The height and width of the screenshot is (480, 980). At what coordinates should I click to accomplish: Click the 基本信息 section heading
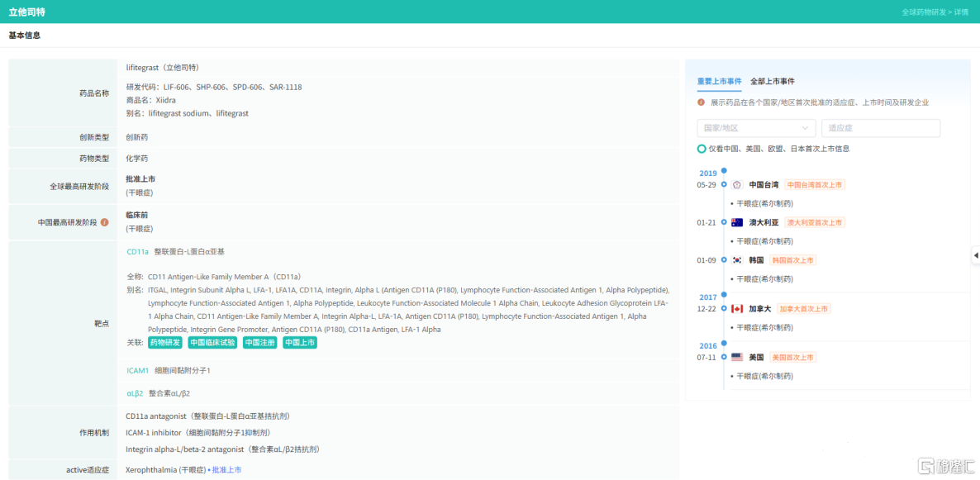coord(24,36)
